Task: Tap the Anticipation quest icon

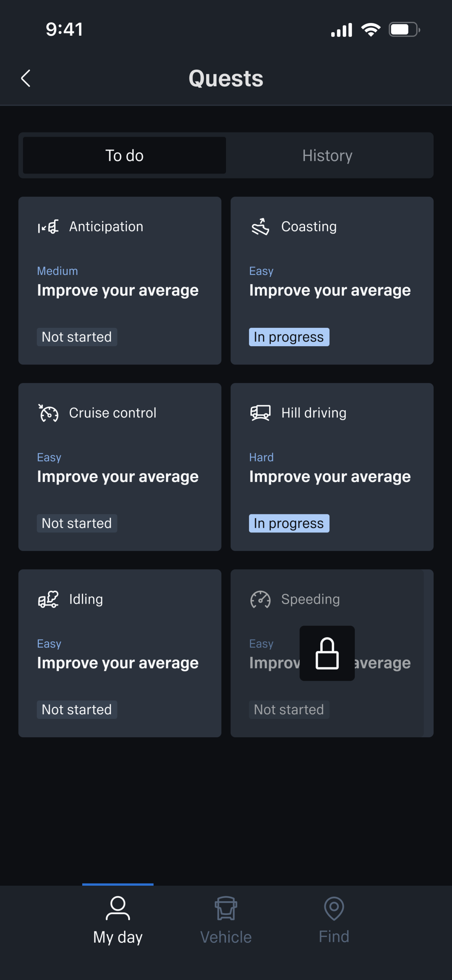Action: (48, 227)
